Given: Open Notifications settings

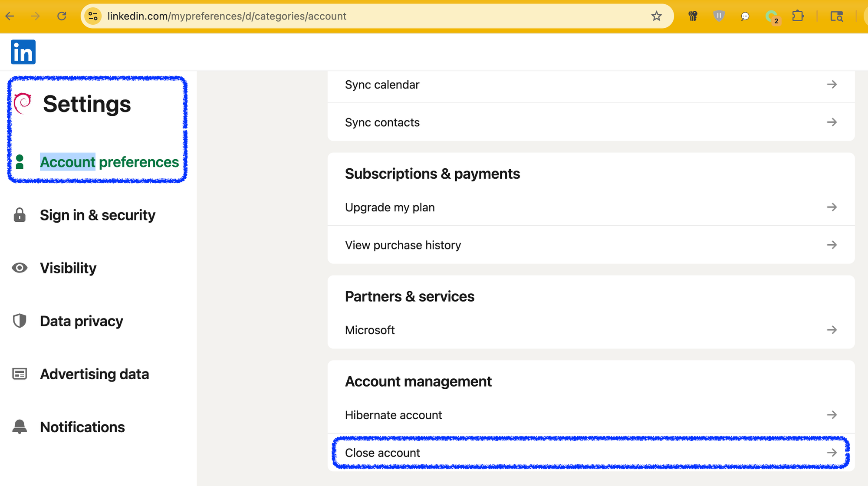Looking at the screenshot, I should [82, 427].
